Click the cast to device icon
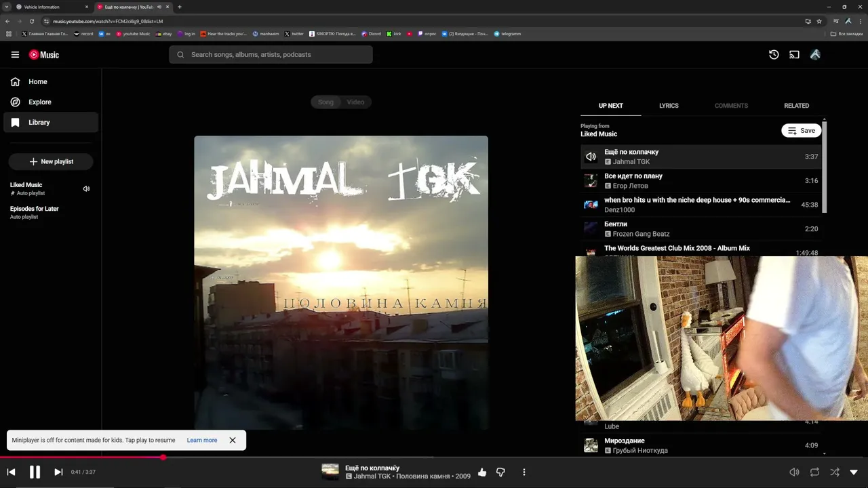Screen dimensions: 868x488 point(794,55)
